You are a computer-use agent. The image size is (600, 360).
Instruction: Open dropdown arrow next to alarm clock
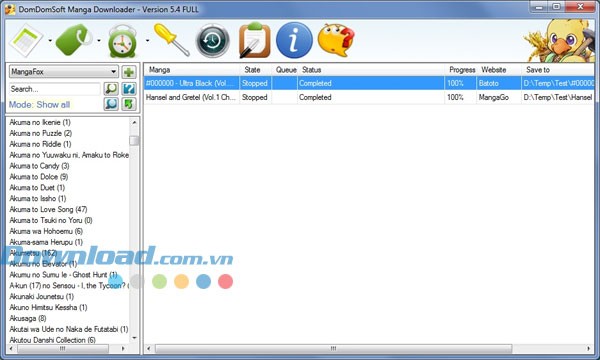click(x=147, y=40)
